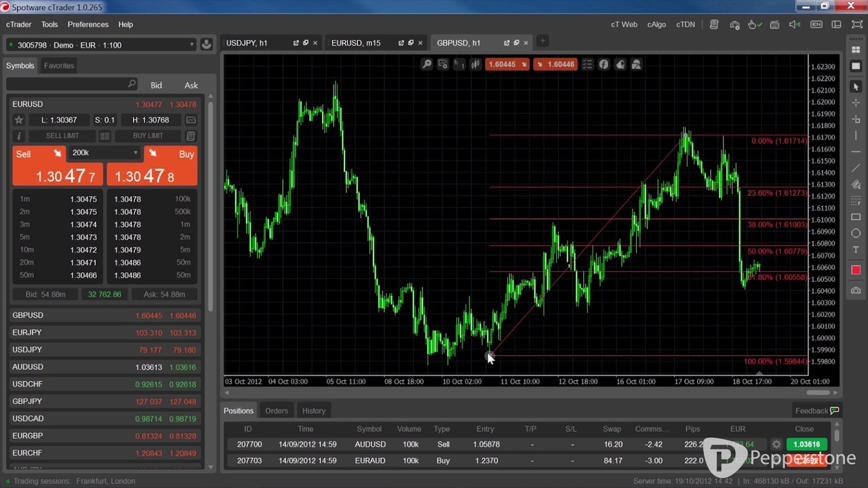Select the text annotation tool
The height and width of the screenshot is (488, 868).
[856, 249]
